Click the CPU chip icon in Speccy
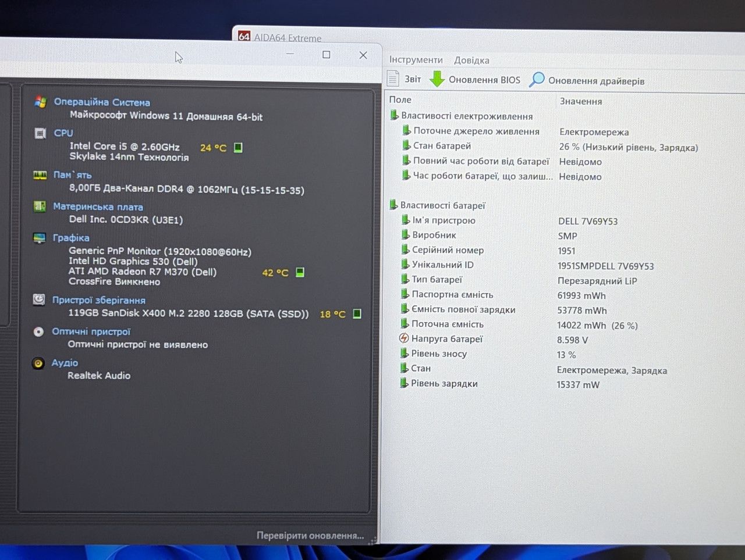Image resolution: width=745 pixels, height=560 pixels. tap(40, 133)
